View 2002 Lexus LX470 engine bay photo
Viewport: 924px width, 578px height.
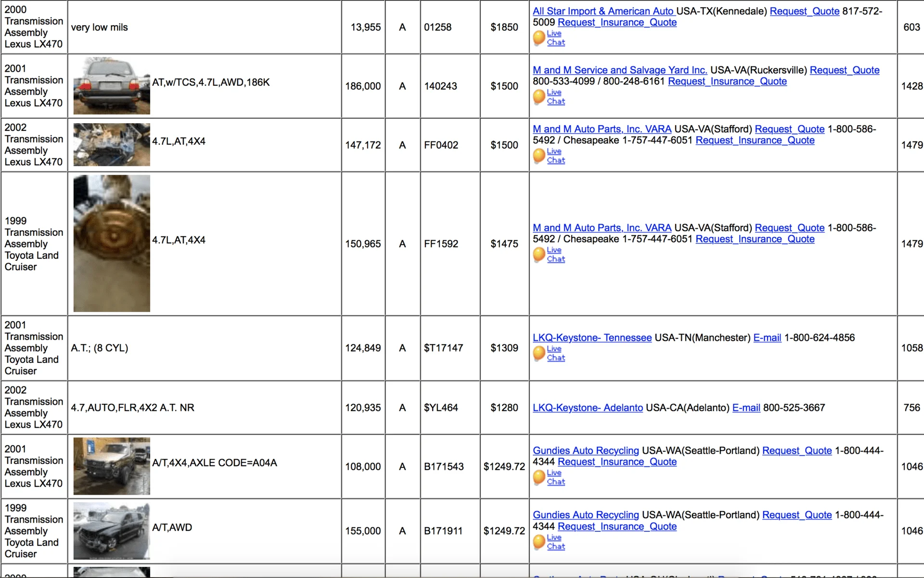tap(112, 145)
